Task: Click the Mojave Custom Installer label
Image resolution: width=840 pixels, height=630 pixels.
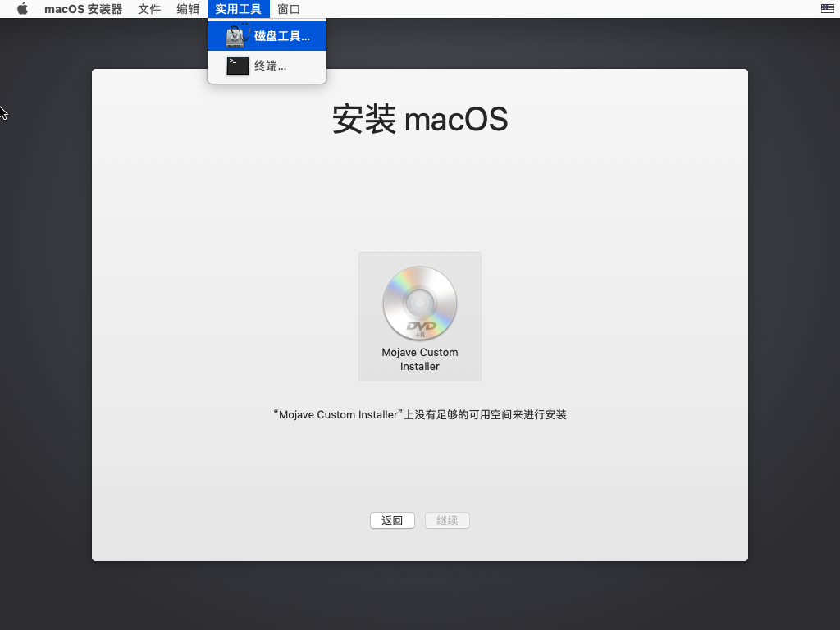Action: coord(420,359)
